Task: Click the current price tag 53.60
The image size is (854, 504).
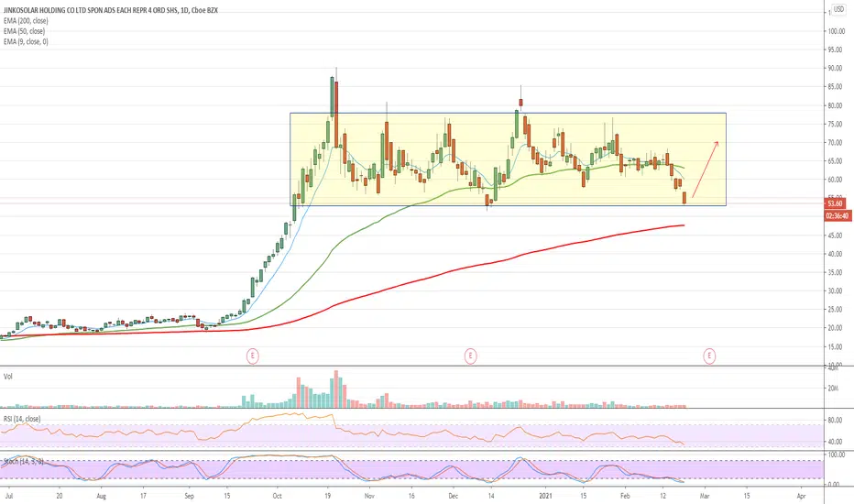Action: pyautogui.click(x=835, y=203)
